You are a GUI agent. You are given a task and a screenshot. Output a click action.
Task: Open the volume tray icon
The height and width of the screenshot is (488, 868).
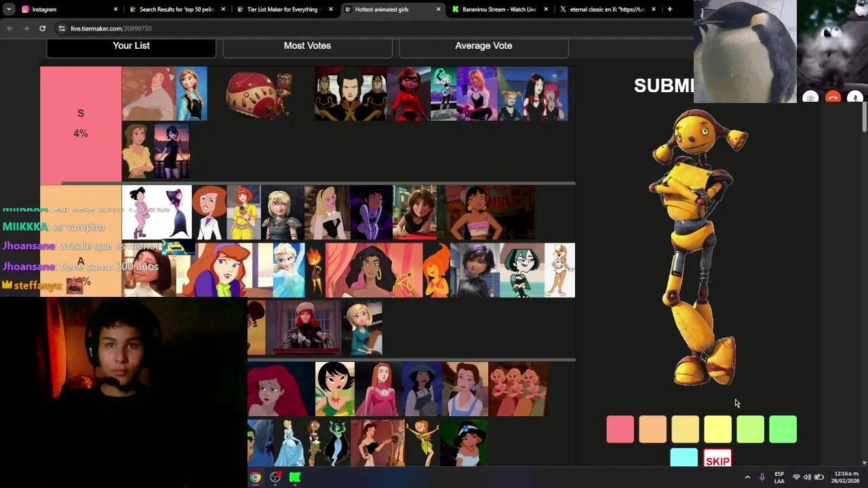807,477
